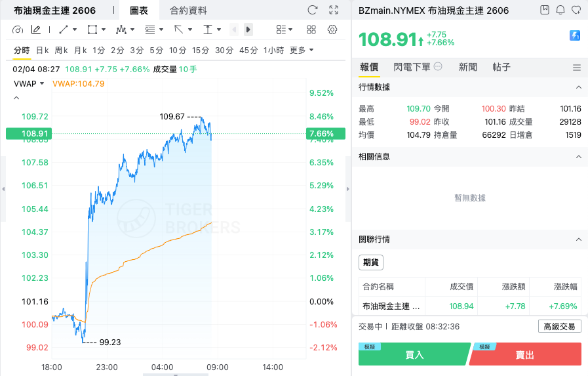Open the 新聞 tab
This screenshot has width=588, height=376.
(x=468, y=67)
